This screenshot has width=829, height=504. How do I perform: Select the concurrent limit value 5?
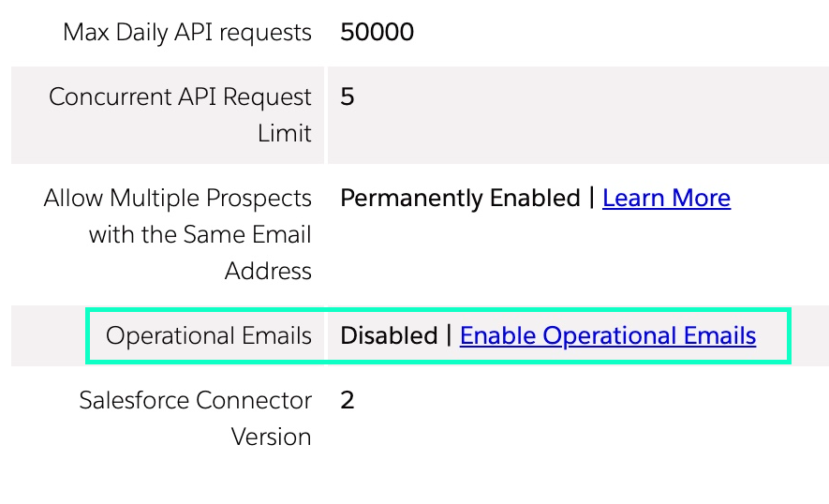pos(348,96)
